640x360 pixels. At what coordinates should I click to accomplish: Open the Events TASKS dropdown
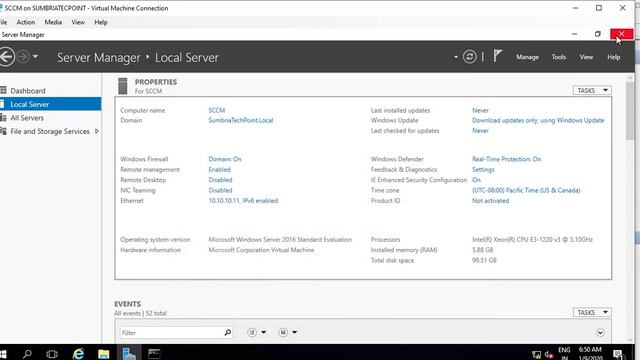coord(592,312)
